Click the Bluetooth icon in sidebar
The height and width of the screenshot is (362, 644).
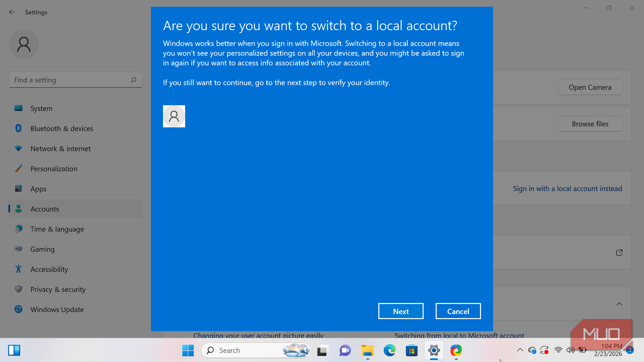click(18, 128)
